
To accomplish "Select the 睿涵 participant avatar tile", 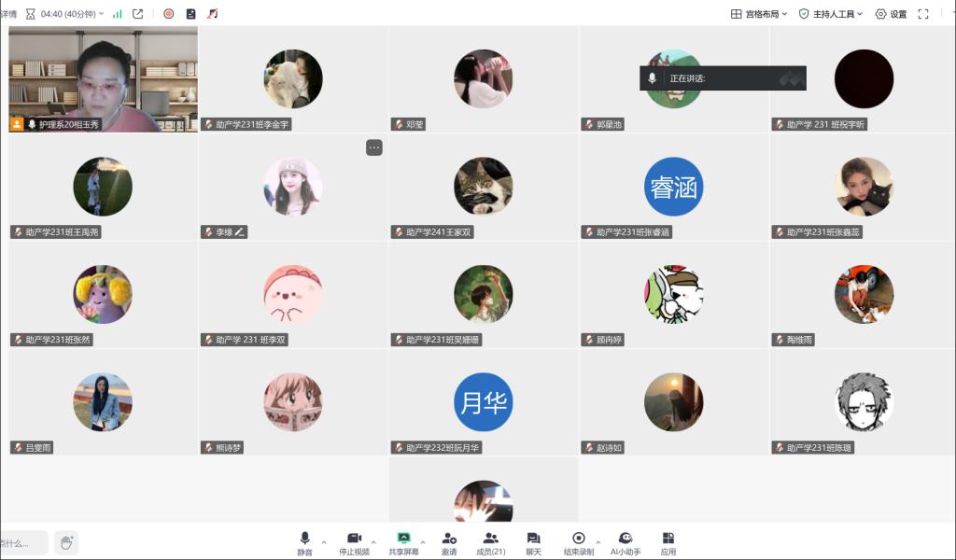I will (x=673, y=187).
